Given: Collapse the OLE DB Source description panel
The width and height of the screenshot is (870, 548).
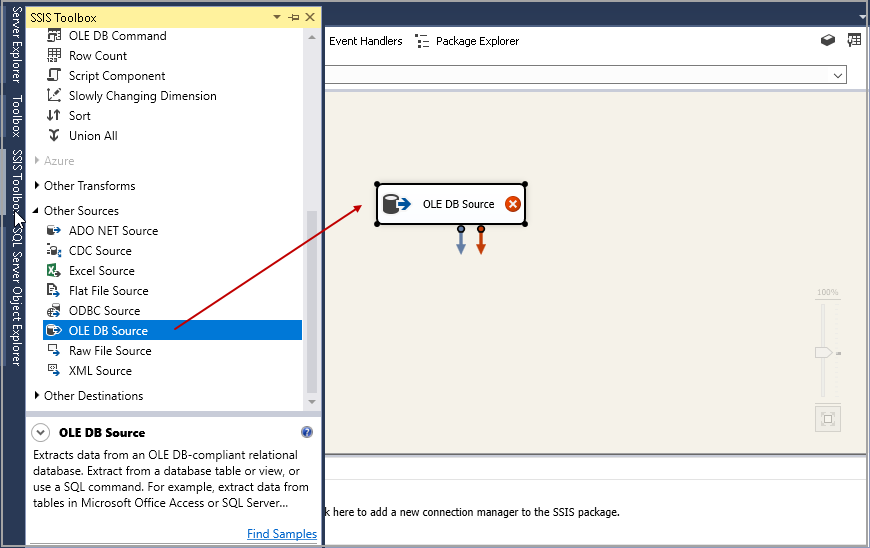Looking at the screenshot, I should [40, 433].
